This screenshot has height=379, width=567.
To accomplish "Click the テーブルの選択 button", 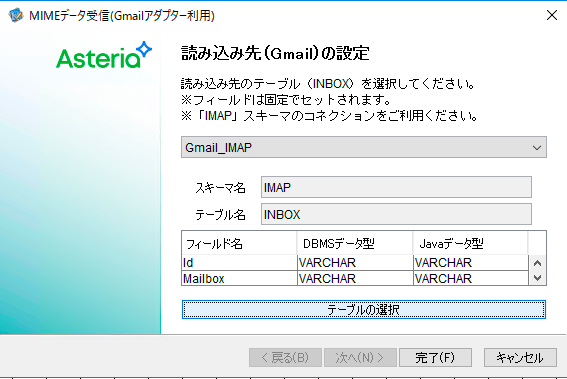I will pyautogui.click(x=364, y=310).
